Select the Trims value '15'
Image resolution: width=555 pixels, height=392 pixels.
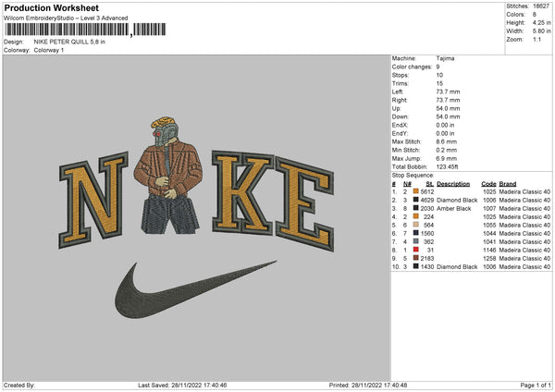point(439,83)
